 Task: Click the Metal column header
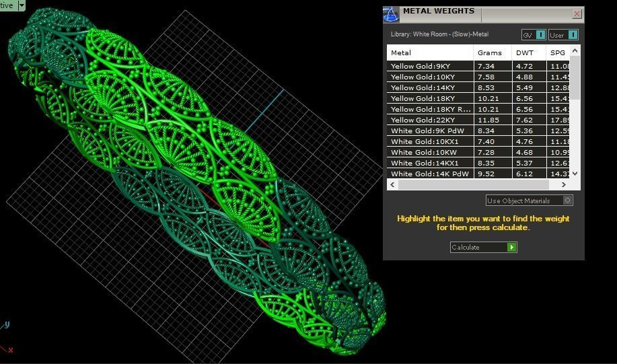click(430, 52)
